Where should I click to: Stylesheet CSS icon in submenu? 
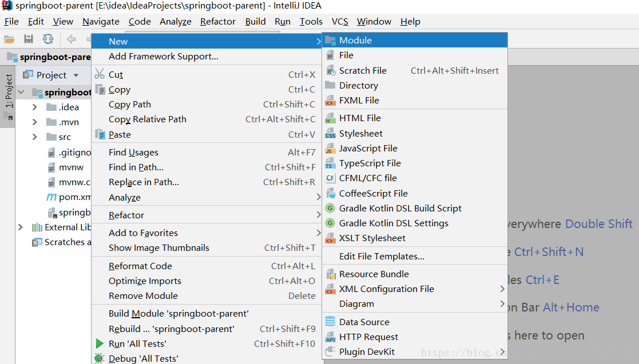(331, 134)
